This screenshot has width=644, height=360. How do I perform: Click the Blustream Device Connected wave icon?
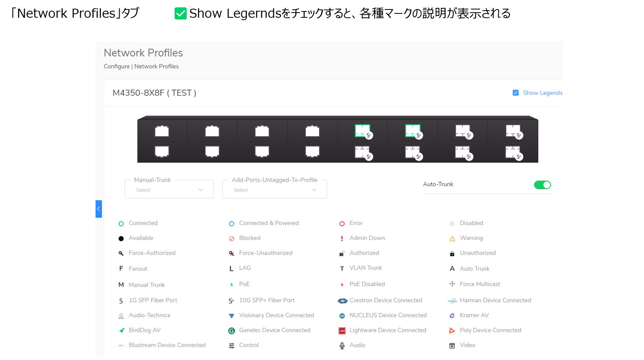[x=121, y=346]
